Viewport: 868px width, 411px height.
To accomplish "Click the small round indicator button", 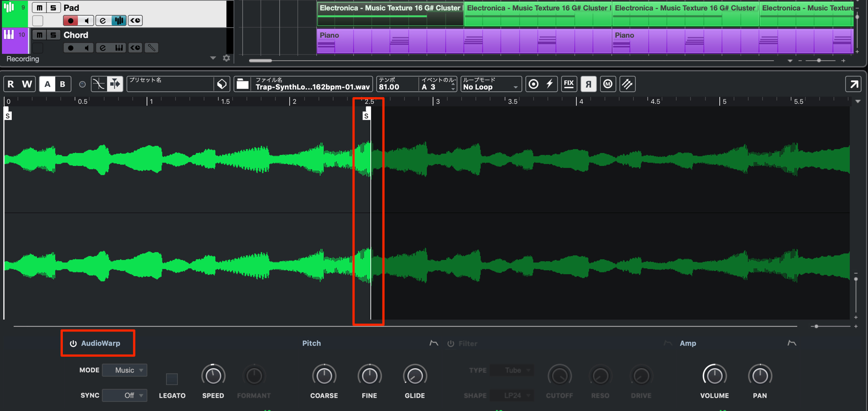I will pos(82,84).
